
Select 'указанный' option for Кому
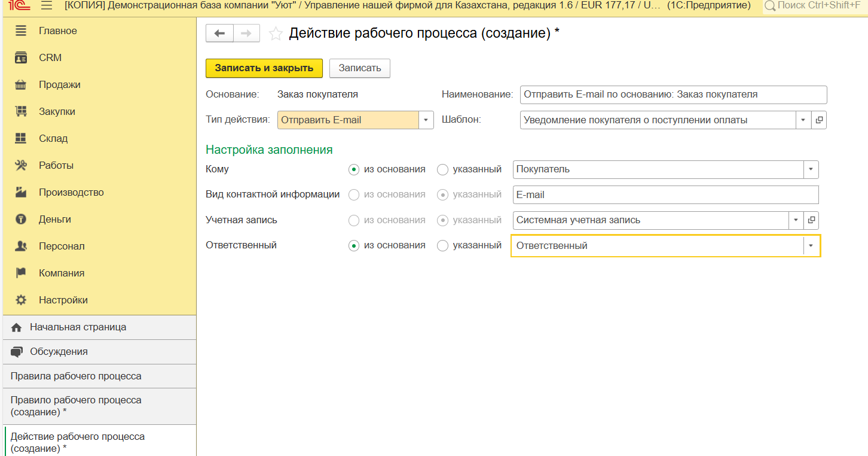click(x=443, y=170)
